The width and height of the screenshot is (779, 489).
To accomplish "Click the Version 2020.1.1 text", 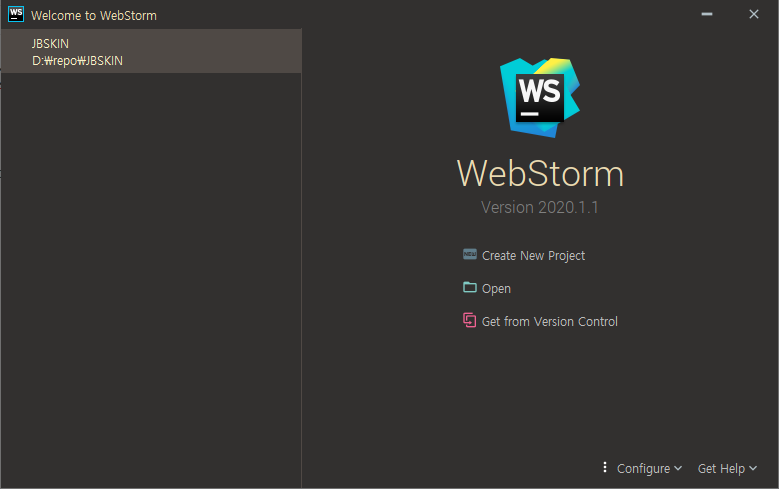I will (540, 207).
